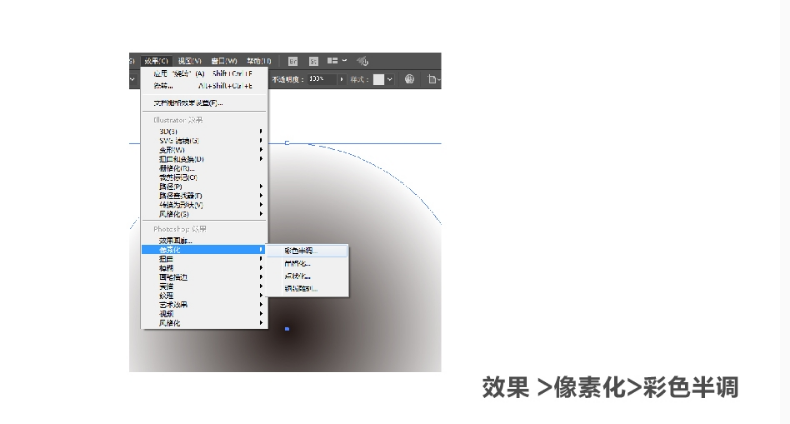Click the blue center point of the gradient circle
Screen dimensions: 790x424
[x=287, y=329]
